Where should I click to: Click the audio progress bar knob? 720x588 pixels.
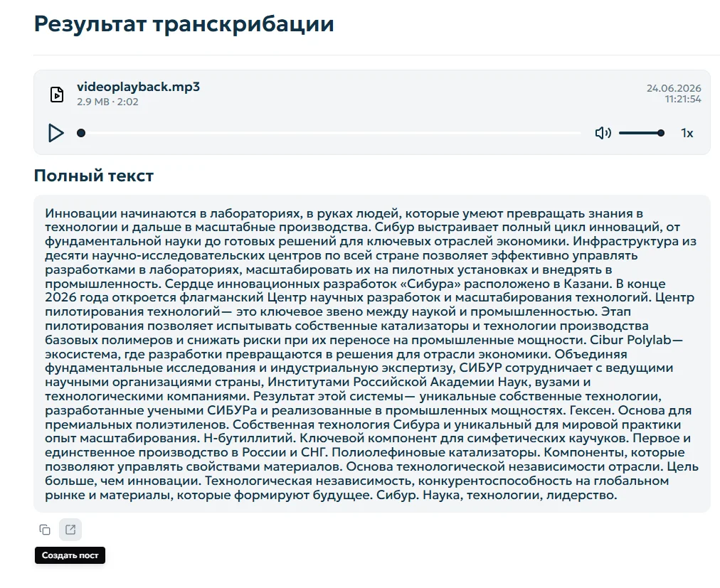click(81, 133)
